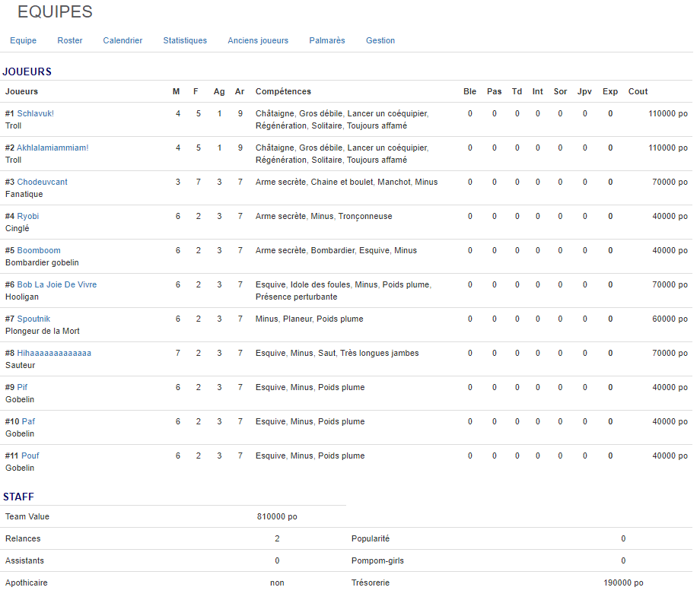Open player Schlavuk! profile link
Screen dimensions: 700x600
coord(36,113)
